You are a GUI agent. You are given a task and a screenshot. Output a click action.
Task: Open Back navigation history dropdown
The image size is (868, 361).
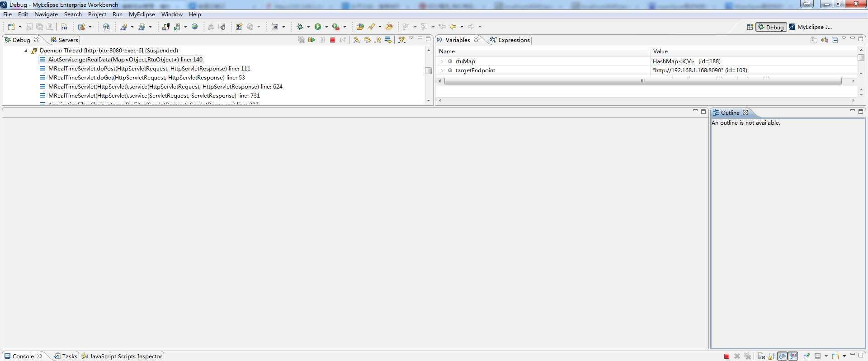[462, 27]
